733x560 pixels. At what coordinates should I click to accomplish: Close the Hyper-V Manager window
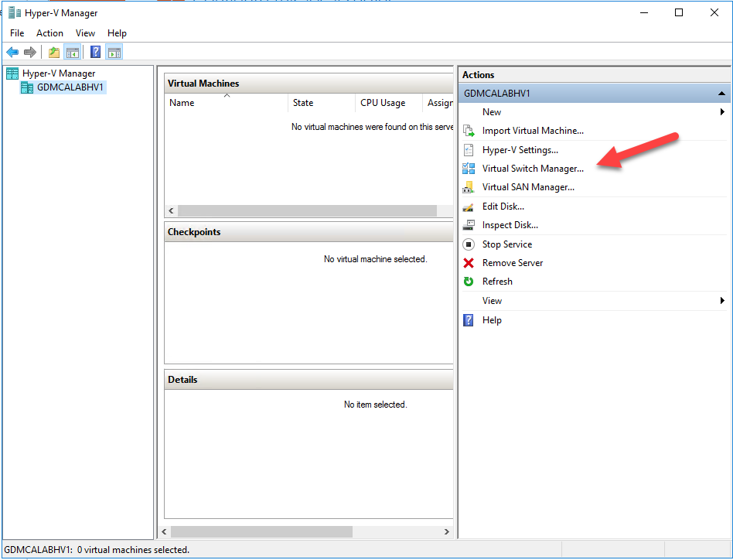coord(714,13)
